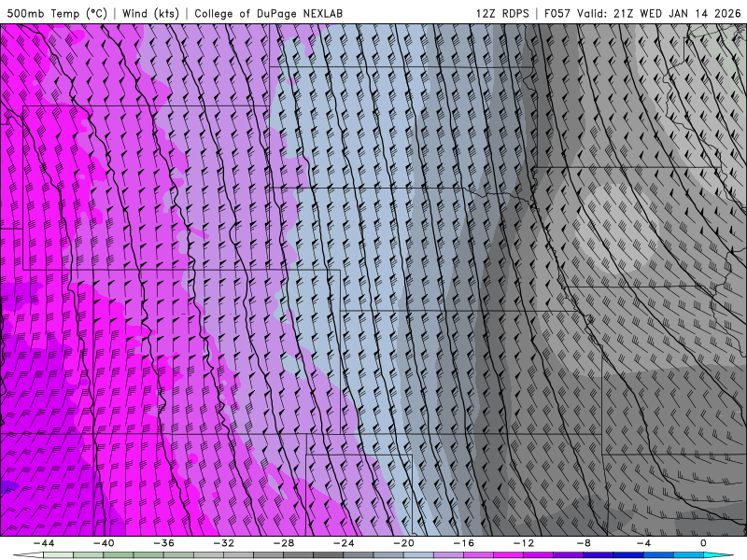Click the -36 colorbar label
747x560 pixels.
pos(163,543)
